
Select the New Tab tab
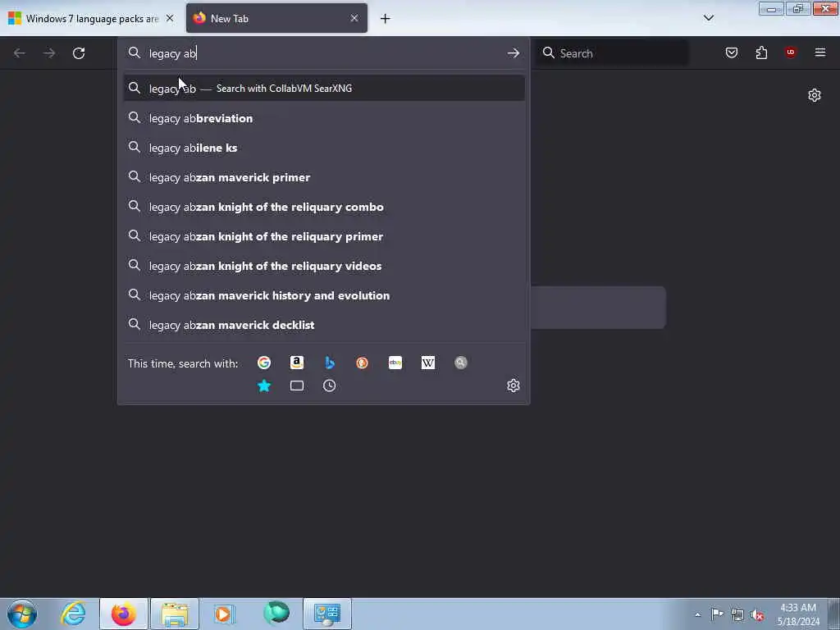point(276,18)
